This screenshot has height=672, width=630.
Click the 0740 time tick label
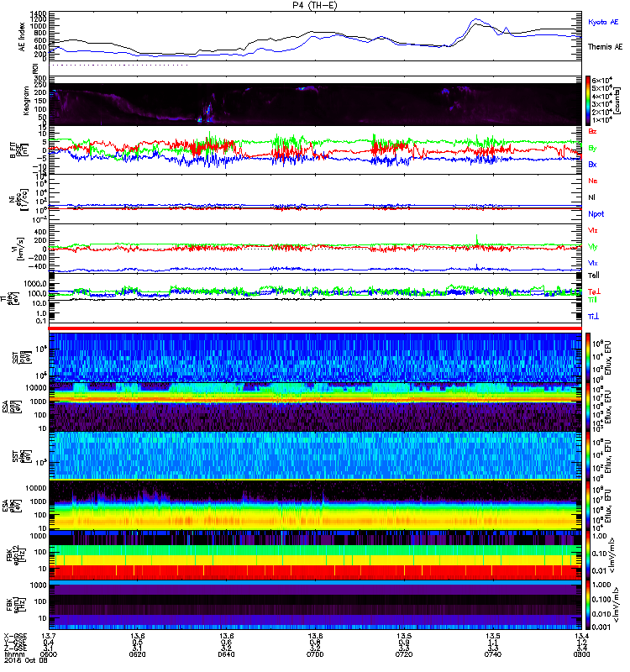[493, 654]
